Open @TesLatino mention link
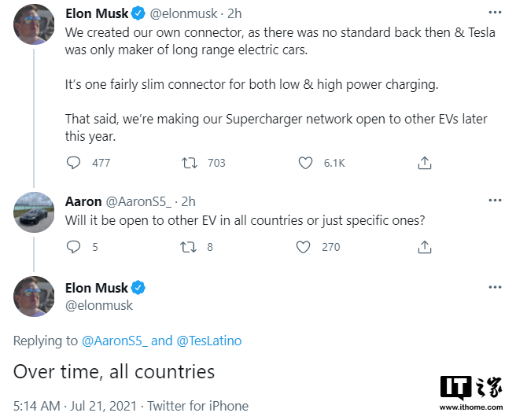Screen dimensions: 516x420 point(208,341)
